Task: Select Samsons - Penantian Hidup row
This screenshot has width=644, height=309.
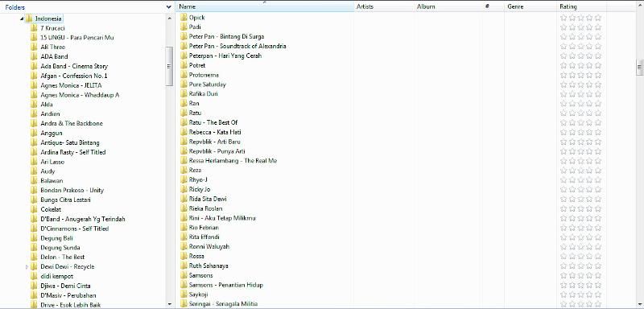Action: (226, 285)
